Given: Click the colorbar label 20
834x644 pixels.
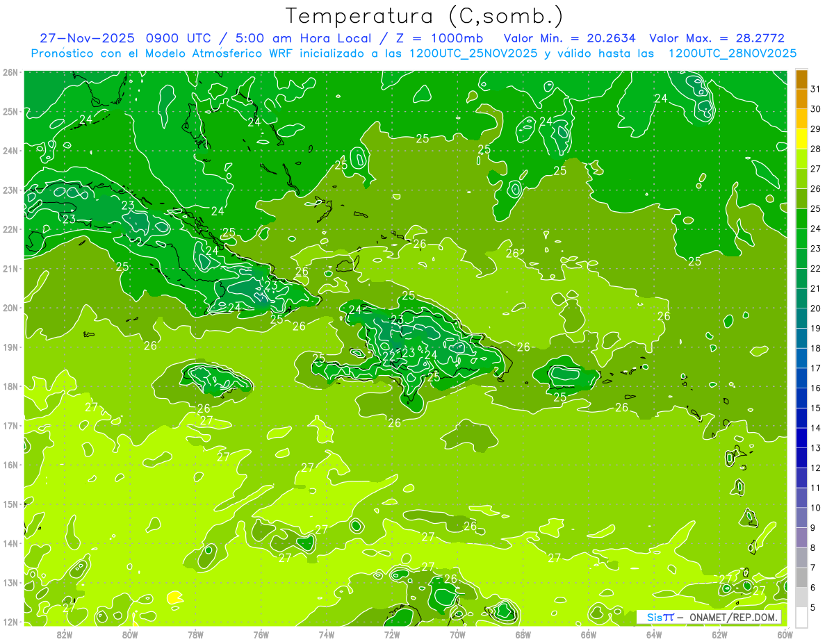Looking at the screenshot, I should pyautogui.click(x=816, y=308).
